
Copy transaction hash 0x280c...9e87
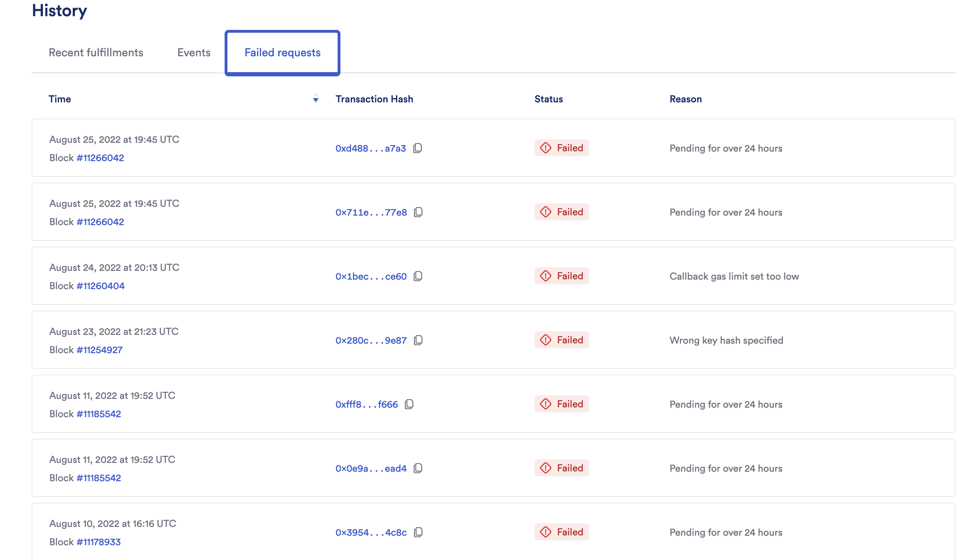coord(418,340)
